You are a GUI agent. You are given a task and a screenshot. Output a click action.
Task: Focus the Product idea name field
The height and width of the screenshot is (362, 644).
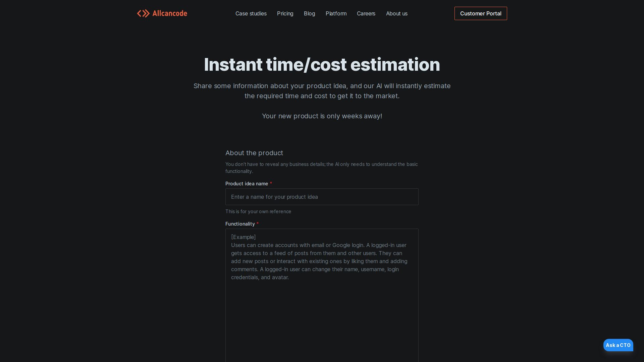322,197
